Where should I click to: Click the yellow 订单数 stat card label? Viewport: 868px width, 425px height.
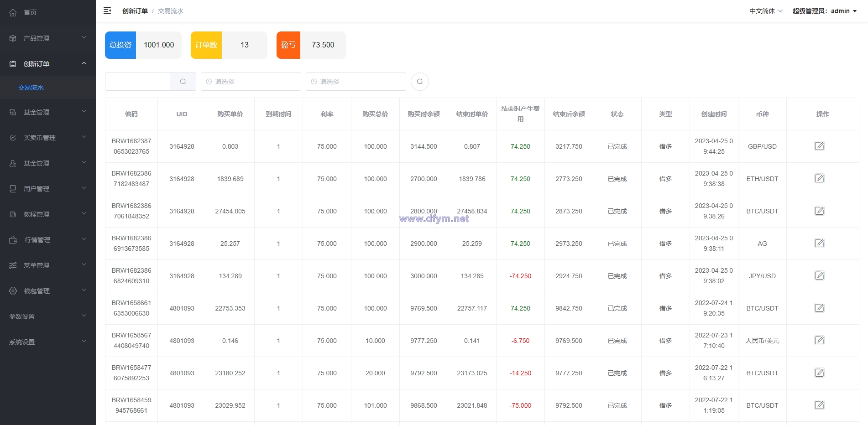206,45
